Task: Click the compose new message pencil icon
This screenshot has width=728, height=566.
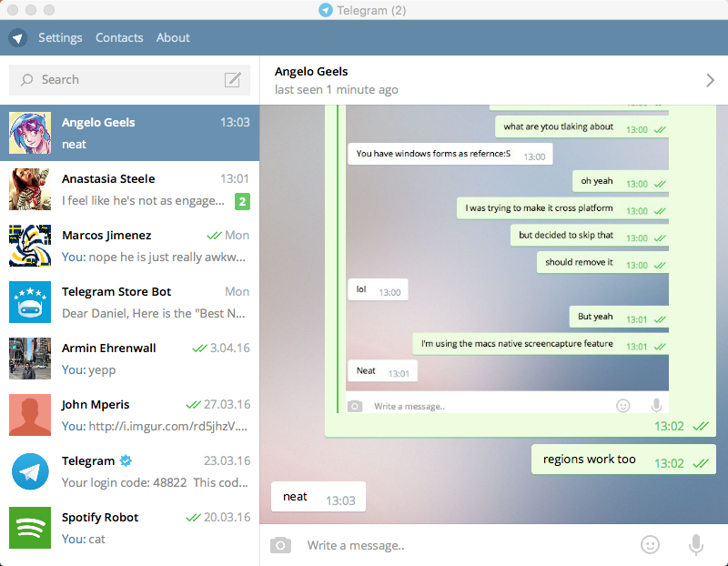Action: (233, 80)
